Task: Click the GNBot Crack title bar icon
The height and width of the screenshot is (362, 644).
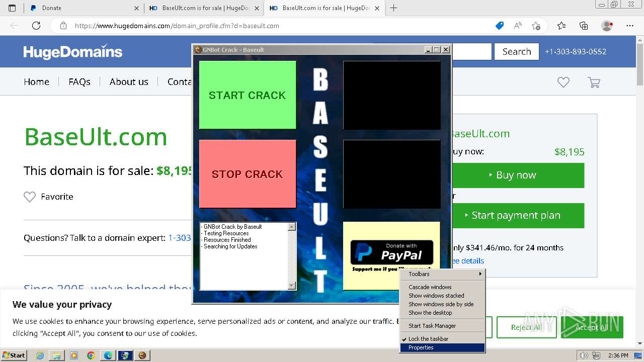Action: coord(198,50)
